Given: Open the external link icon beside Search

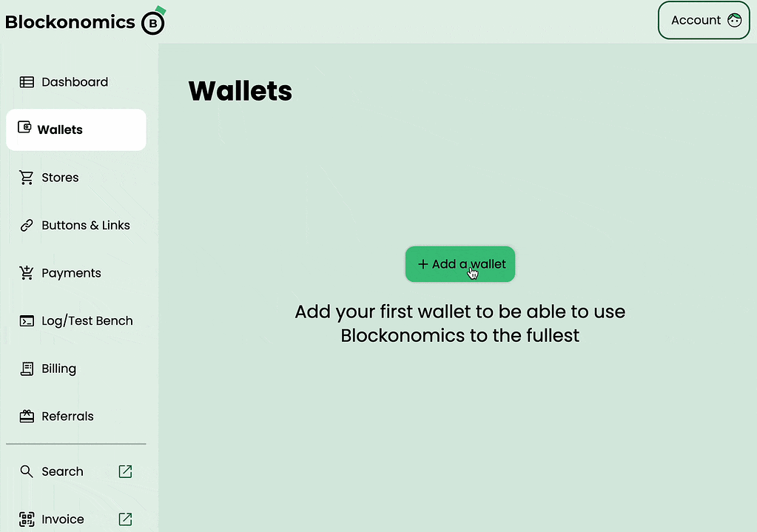Looking at the screenshot, I should (125, 471).
